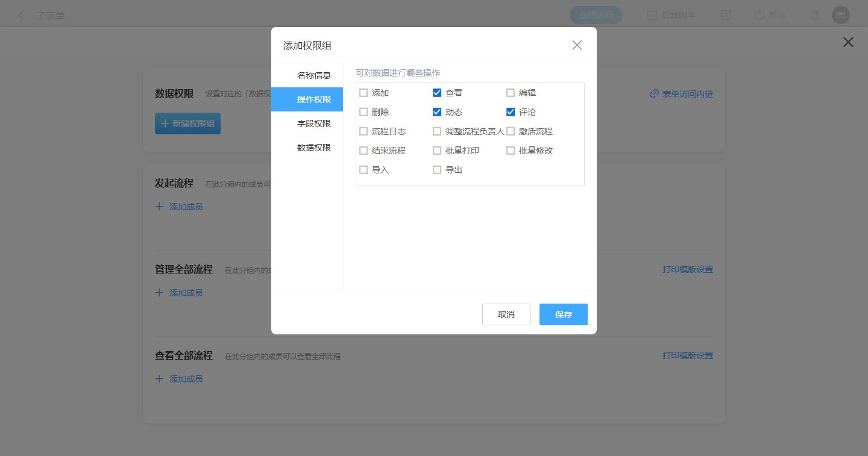Click the contacts icon in top bar
The width and height of the screenshot is (868, 456).
click(x=726, y=16)
